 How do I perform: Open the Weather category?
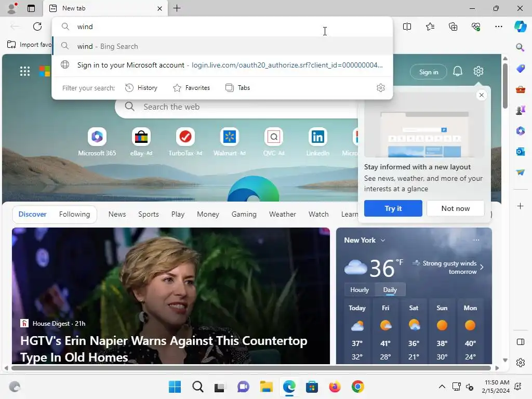[x=282, y=214]
